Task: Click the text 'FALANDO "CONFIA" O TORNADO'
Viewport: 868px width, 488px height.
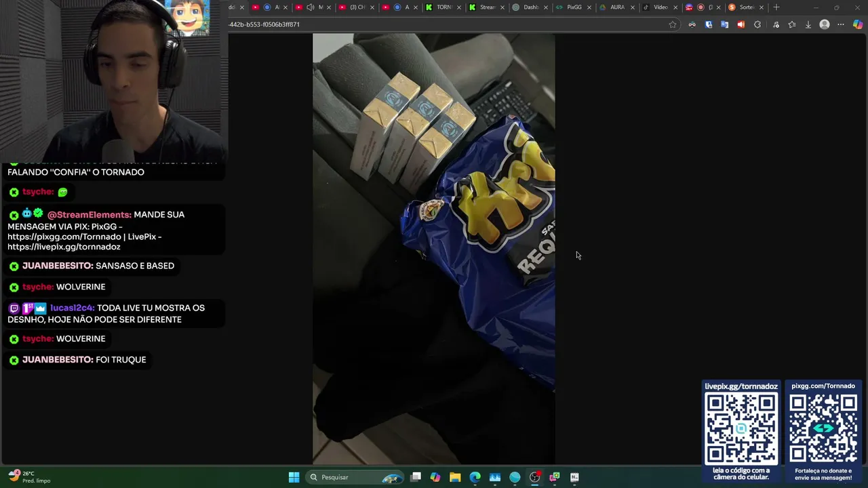Action: [x=76, y=172]
